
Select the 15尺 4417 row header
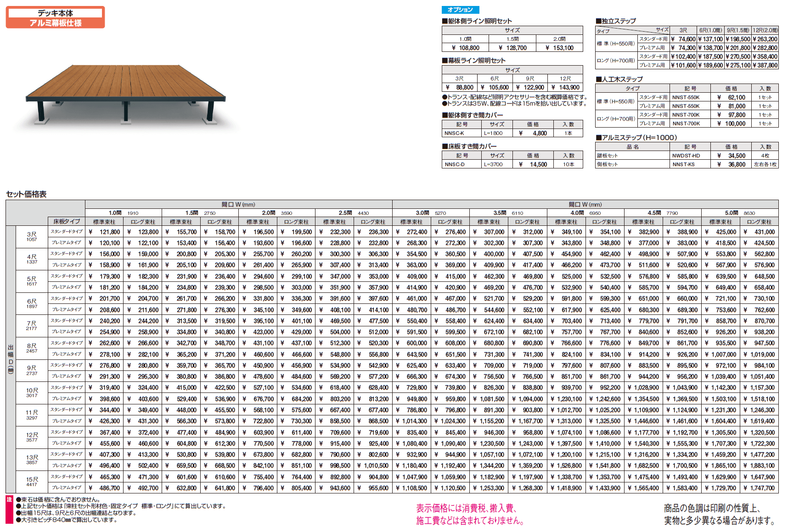coord(32,482)
